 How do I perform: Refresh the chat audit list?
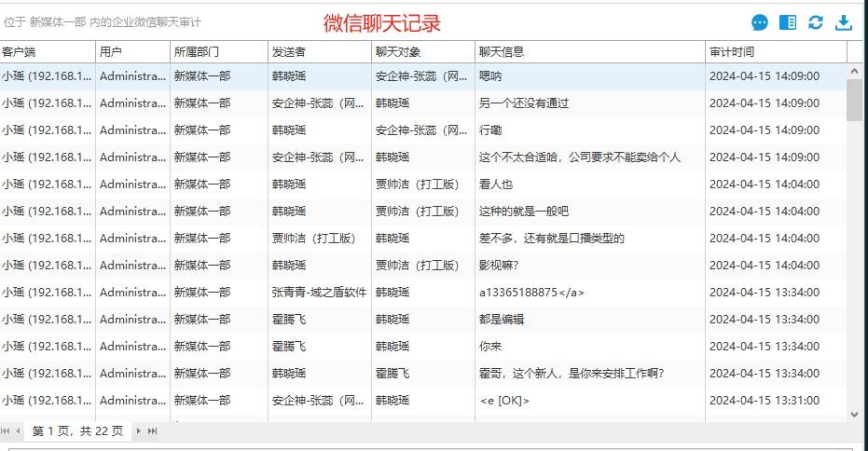(816, 22)
